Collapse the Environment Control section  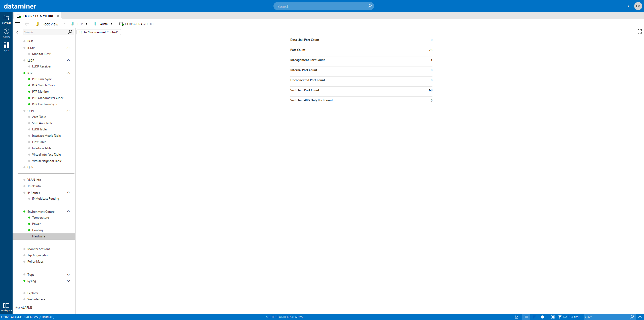click(68, 211)
